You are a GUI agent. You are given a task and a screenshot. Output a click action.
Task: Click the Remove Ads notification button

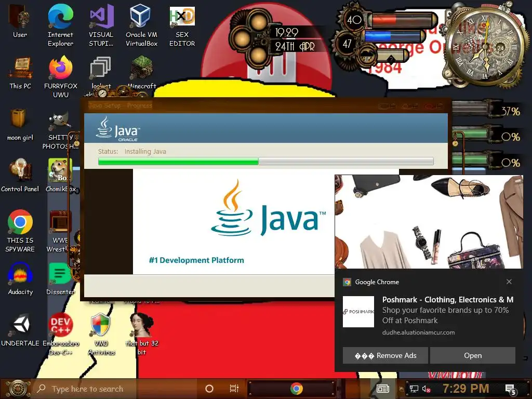[x=385, y=355]
